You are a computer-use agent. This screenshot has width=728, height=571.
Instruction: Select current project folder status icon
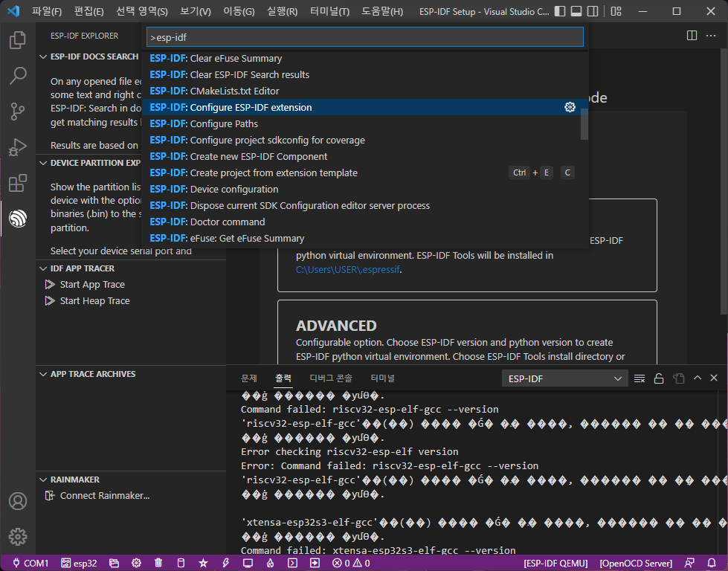point(114,563)
